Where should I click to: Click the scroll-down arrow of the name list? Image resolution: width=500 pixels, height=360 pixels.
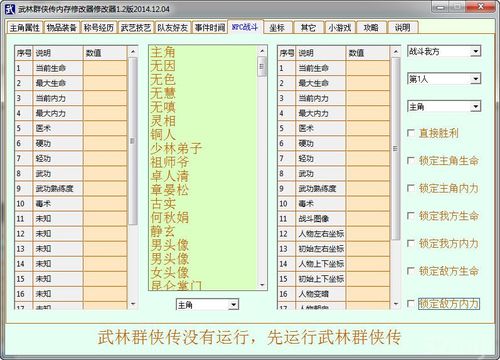click(x=262, y=285)
